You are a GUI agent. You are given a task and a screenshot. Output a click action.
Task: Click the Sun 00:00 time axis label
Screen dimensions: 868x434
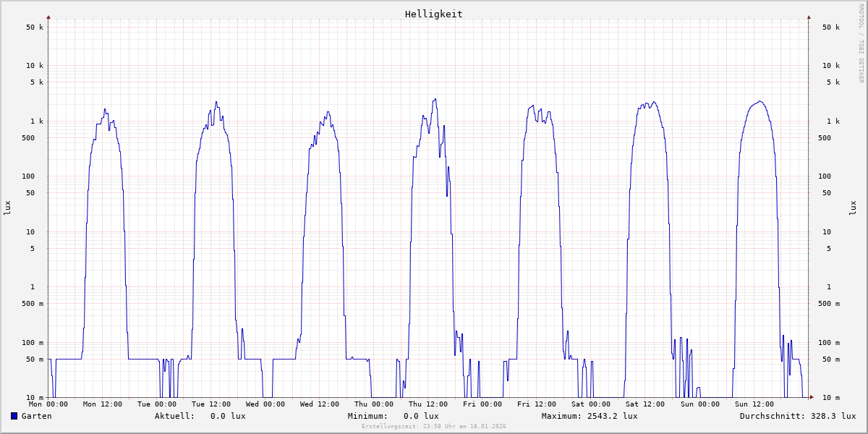(x=699, y=404)
